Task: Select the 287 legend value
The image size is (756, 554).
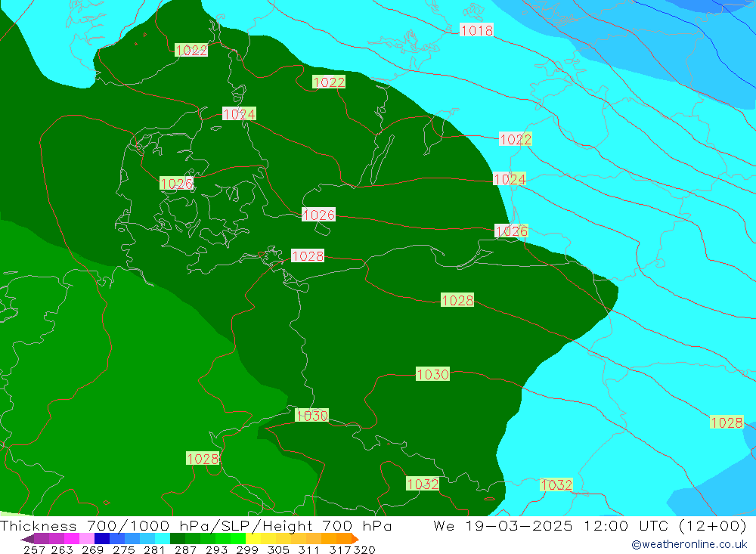Action: [x=185, y=549]
